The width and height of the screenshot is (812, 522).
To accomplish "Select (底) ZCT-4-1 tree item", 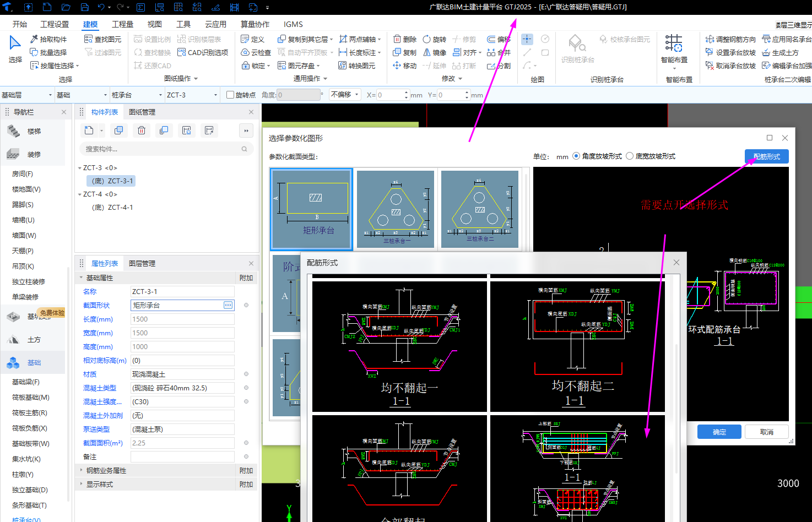I will pos(112,207).
